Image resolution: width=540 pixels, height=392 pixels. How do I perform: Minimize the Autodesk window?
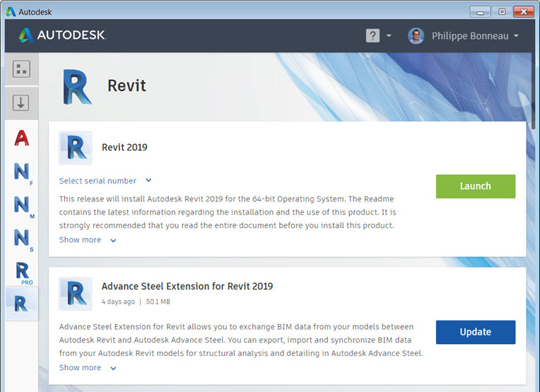(480, 12)
